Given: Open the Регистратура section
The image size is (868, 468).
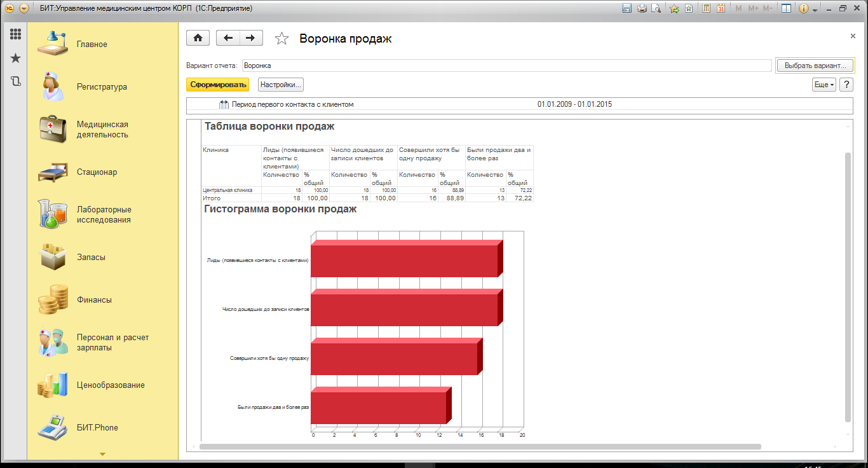Looking at the screenshot, I should click(x=102, y=87).
